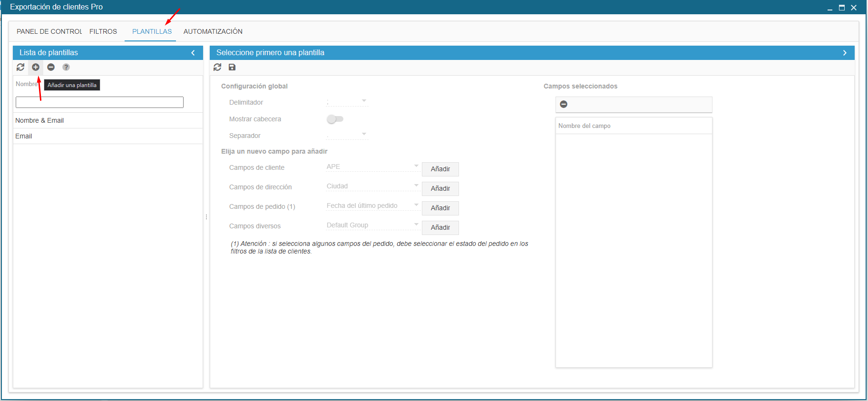Viewport: 868px width, 401px height.
Task: Collapse the Lista de plantillas panel
Action: (193, 53)
